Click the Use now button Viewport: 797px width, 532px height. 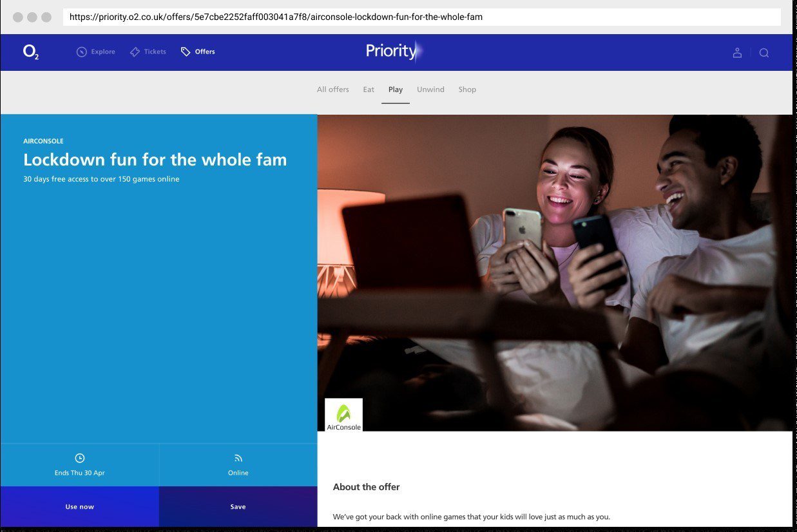(x=80, y=507)
